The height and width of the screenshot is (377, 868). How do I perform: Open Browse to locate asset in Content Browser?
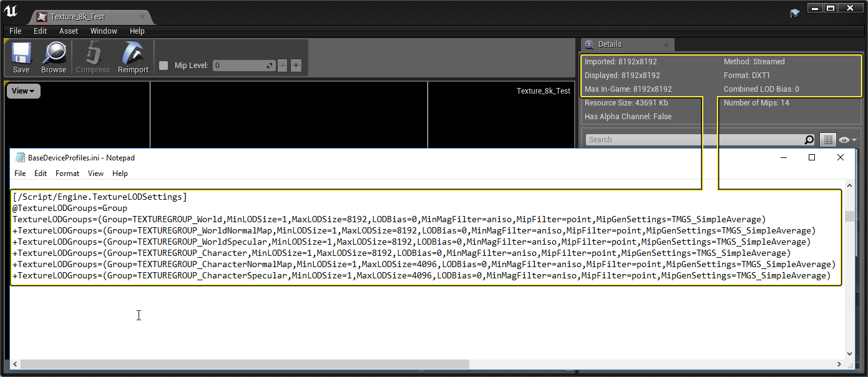[x=54, y=57]
